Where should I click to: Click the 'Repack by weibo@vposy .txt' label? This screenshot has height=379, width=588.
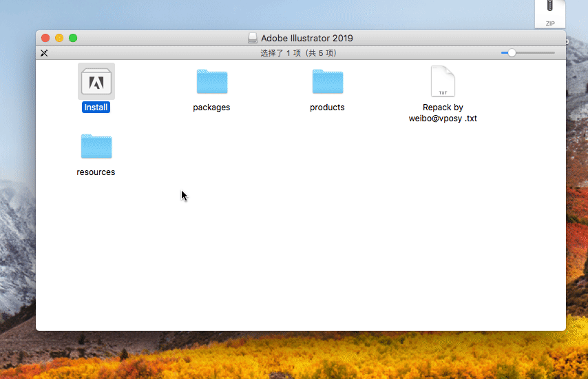pos(443,113)
